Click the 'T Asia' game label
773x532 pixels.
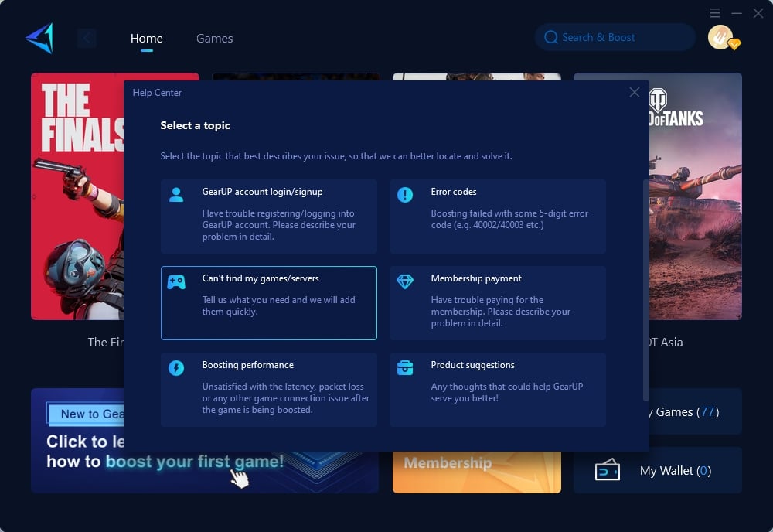point(666,343)
